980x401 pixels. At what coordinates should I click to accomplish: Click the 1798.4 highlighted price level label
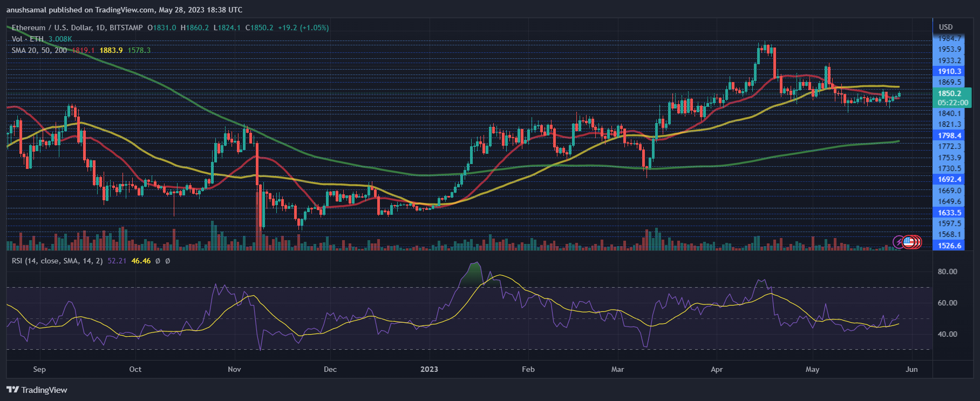949,135
